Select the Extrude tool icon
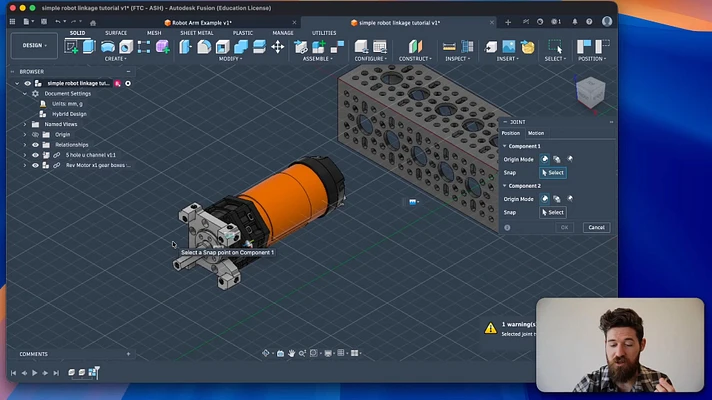 tap(89, 46)
